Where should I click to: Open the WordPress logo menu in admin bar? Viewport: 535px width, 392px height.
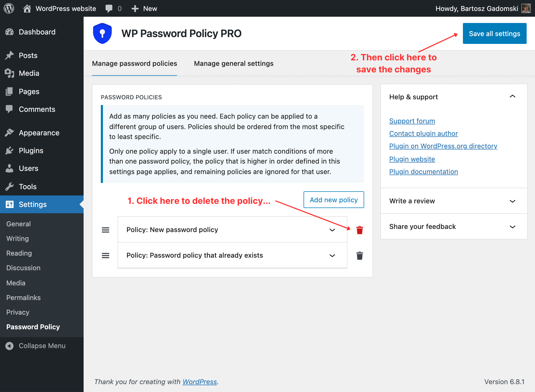[x=9, y=8]
